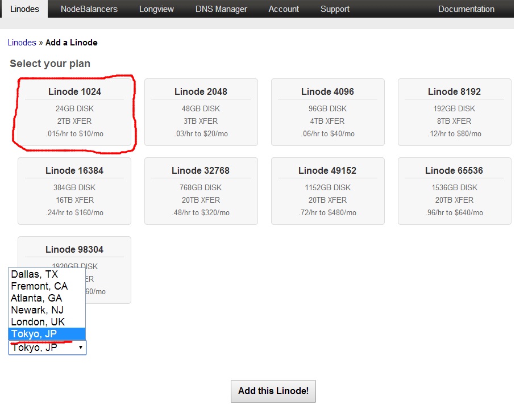Click '3TB XFER' text
The height and width of the screenshot is (410, 532).
201,122
